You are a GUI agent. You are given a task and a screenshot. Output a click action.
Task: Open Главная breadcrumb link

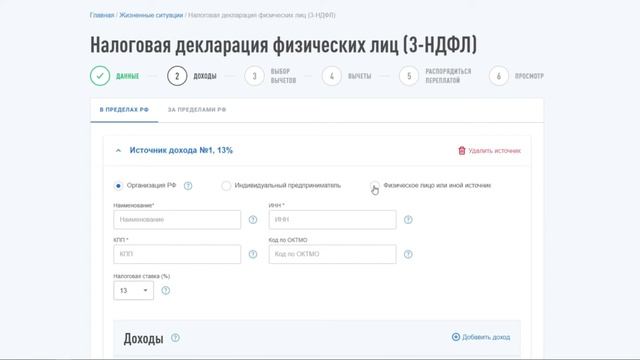102,15
